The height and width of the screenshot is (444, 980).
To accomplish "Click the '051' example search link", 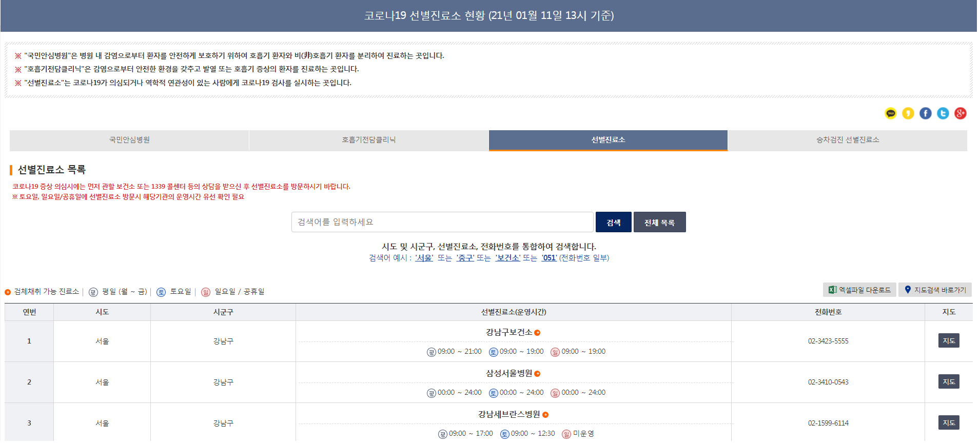I will [550, 258].
